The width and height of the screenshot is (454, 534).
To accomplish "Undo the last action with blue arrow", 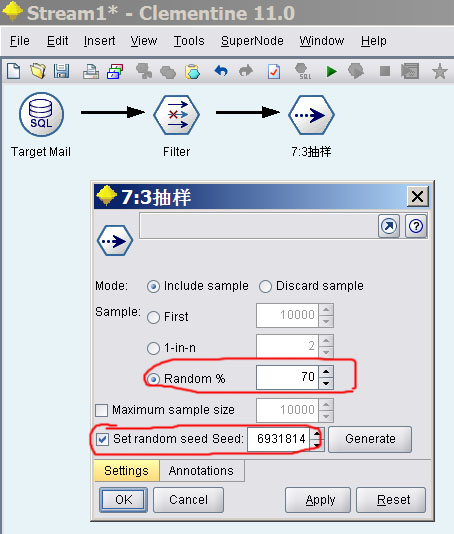I will point(221,71).
